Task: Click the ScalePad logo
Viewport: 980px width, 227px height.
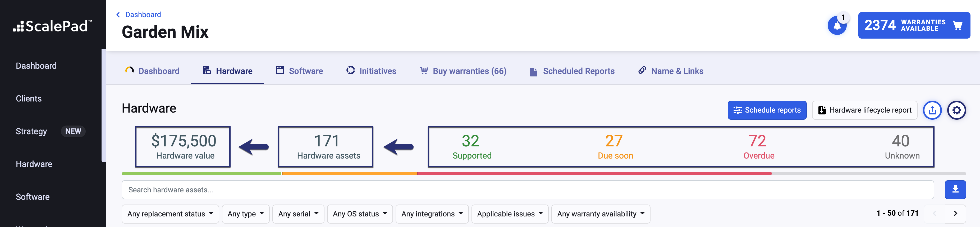Action: (x=53, y=26)
